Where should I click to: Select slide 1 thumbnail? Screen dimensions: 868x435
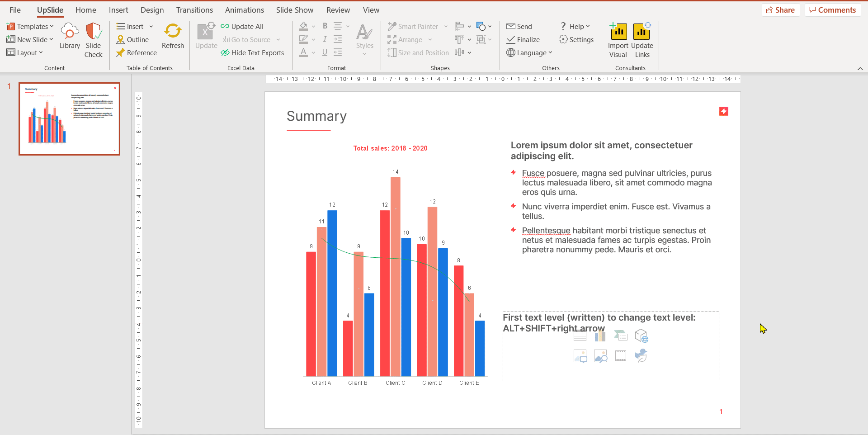69,119
